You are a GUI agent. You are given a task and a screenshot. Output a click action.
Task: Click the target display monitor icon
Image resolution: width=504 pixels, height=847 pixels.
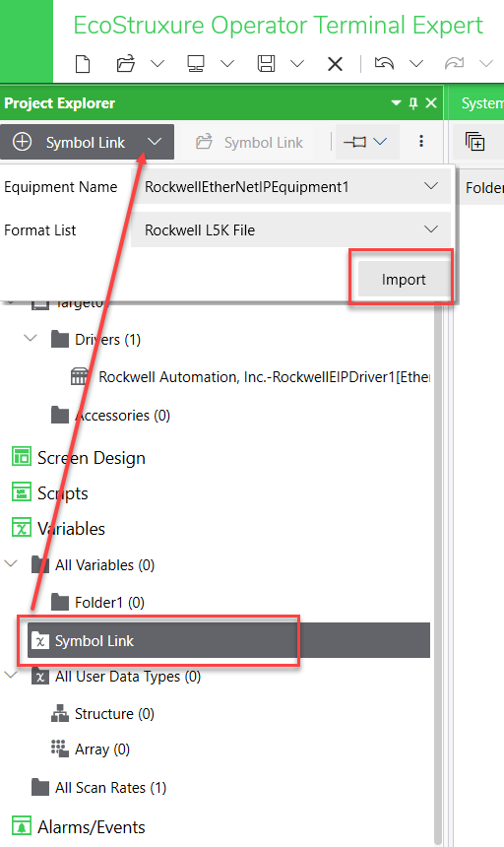195,64
